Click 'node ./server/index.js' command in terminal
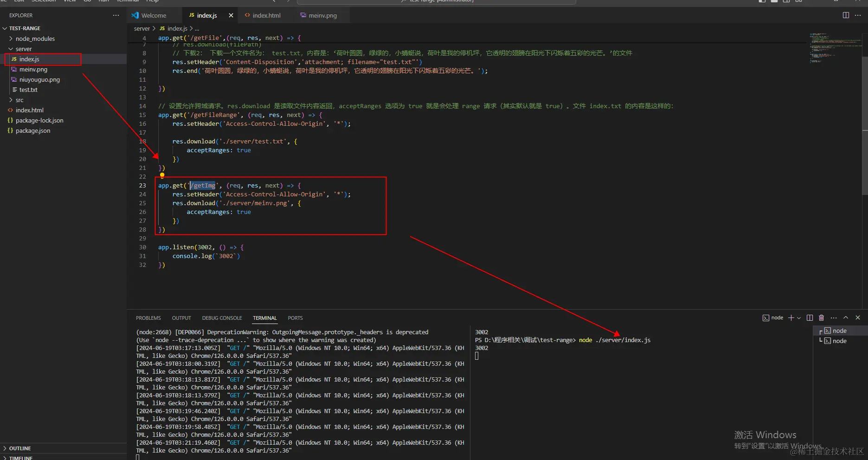 coord(615,340)
